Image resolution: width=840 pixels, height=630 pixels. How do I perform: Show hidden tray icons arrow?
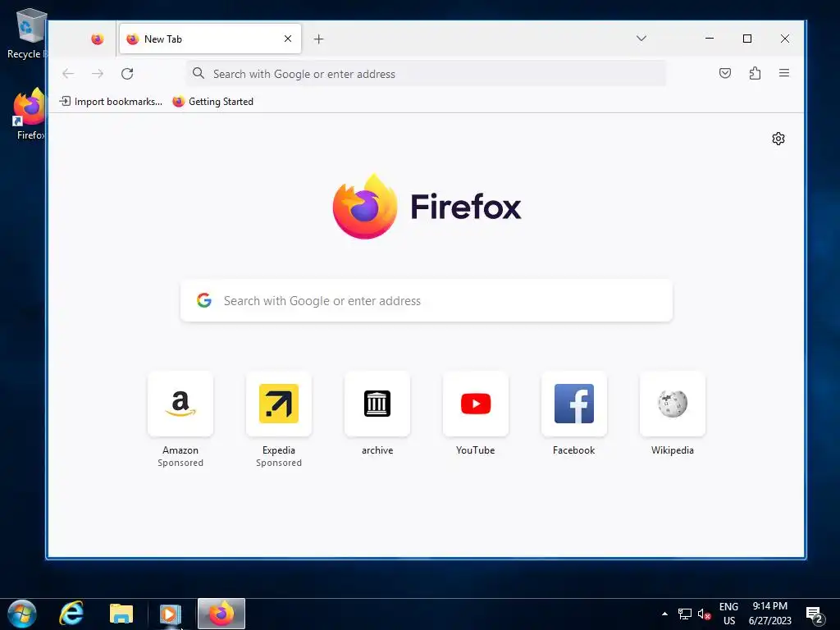(x=664, y=614)
